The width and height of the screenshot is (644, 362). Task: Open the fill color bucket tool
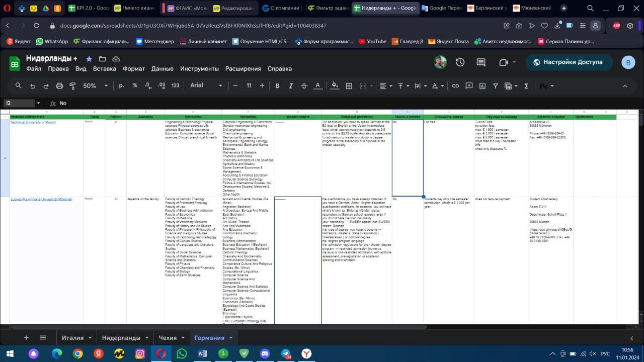pyautogui.click(x=335, y=86)
